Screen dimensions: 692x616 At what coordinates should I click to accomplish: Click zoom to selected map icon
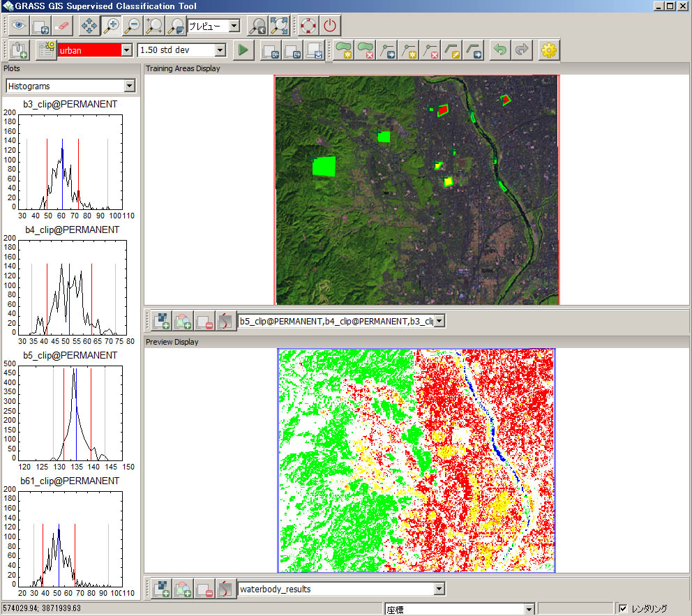pyautogui.click(x=154, y=26)
